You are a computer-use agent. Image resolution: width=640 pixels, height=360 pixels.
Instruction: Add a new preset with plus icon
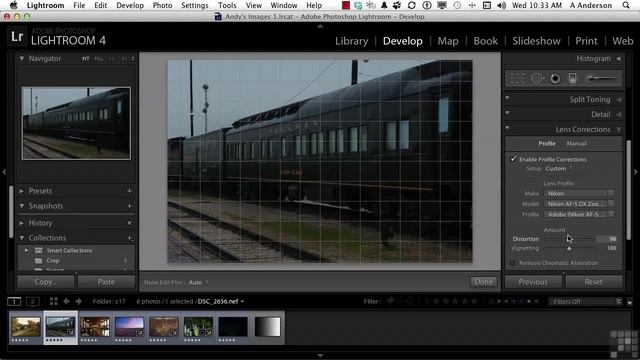[x=129, y=191]
